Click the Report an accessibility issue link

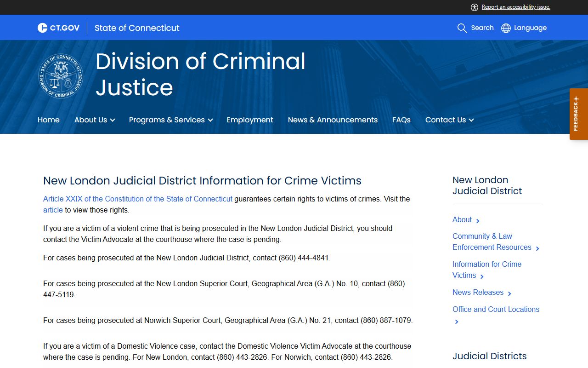[516, 7]
